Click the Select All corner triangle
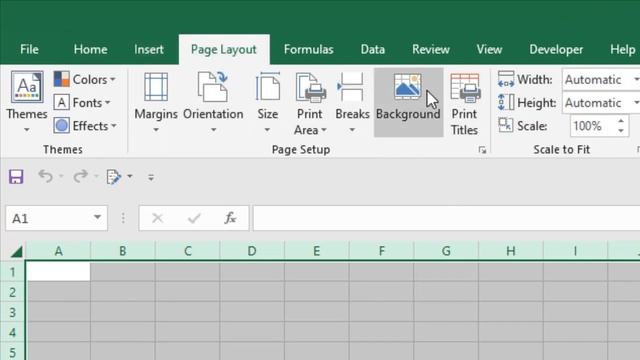 coord(16,251)
